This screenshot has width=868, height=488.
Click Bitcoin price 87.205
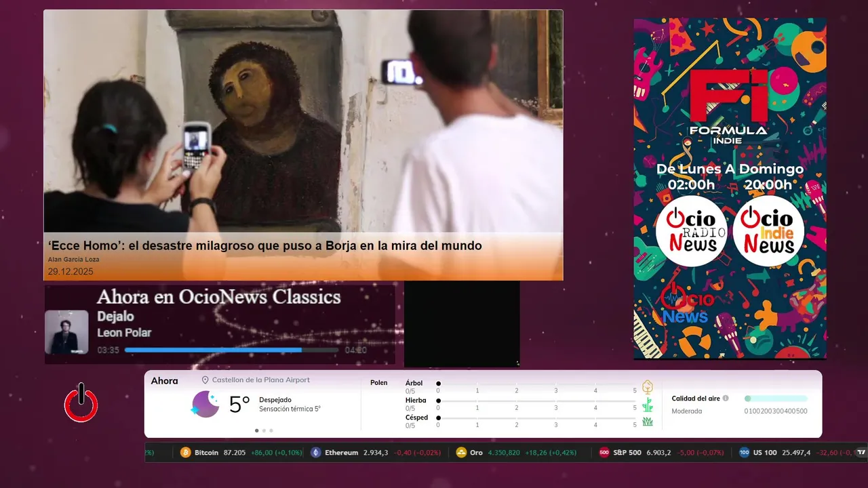tap(235, 453)
